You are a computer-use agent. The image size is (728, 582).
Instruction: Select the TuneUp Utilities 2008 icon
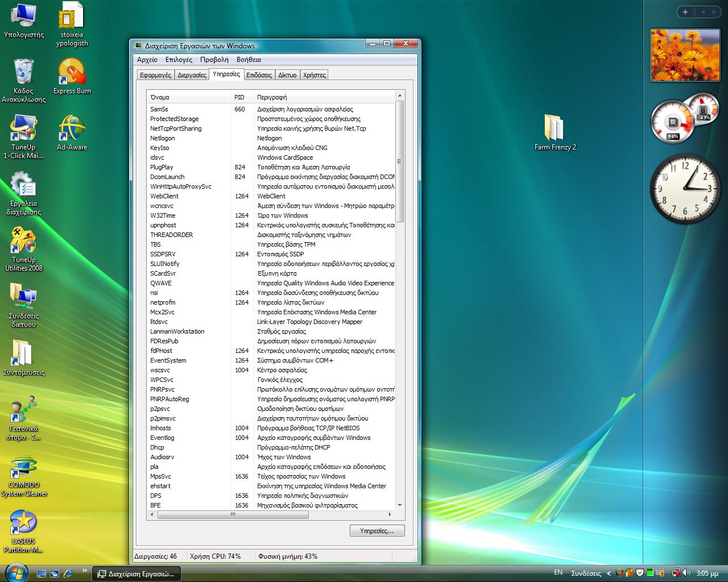(x=23, y=250)
